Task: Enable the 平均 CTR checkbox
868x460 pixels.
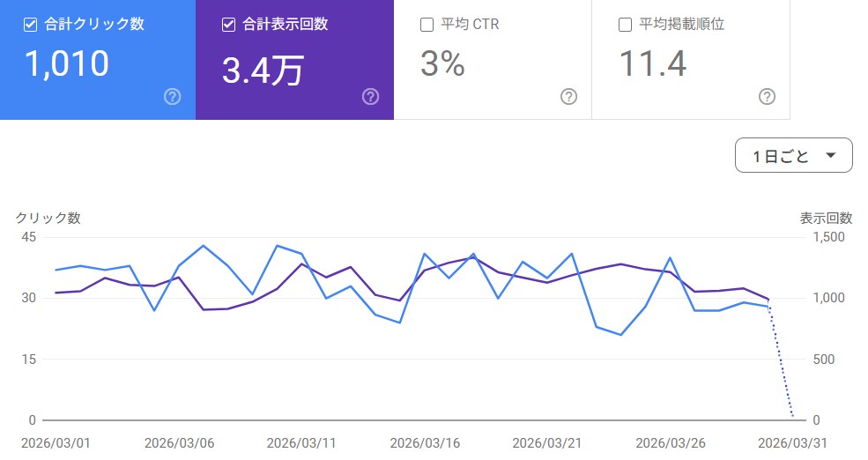Action: (427, 25)
